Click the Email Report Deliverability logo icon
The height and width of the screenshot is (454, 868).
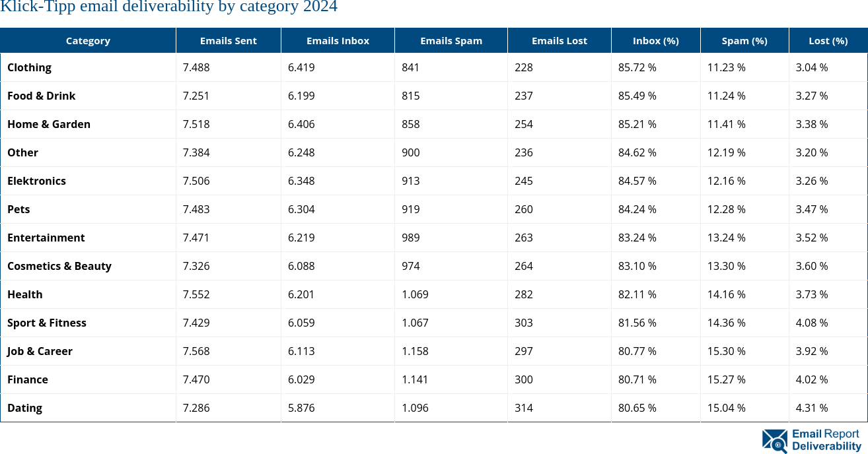tap(774, 441)
